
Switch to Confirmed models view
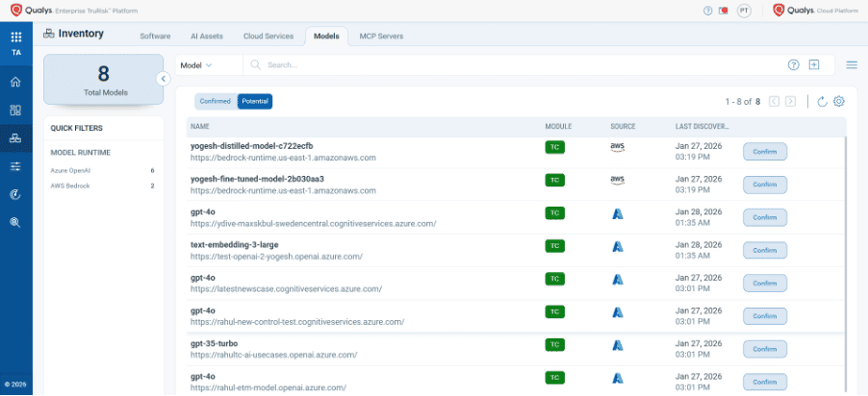(x=216, y=101)
